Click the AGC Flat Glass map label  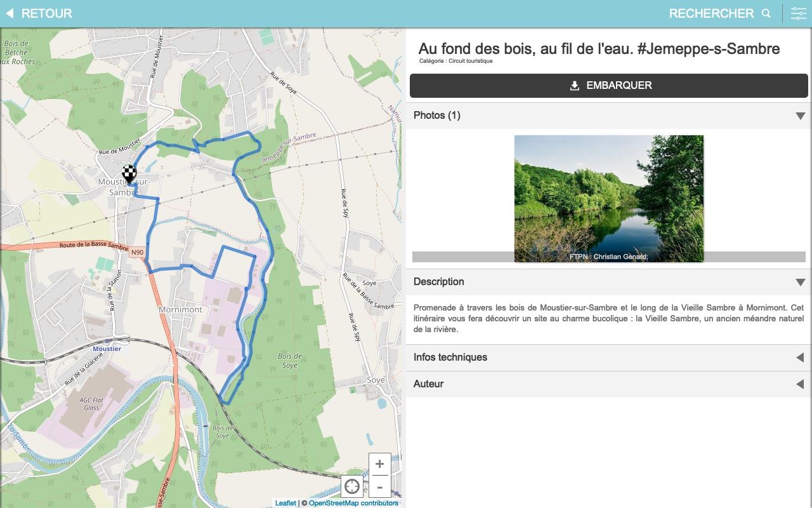(91, 404)
